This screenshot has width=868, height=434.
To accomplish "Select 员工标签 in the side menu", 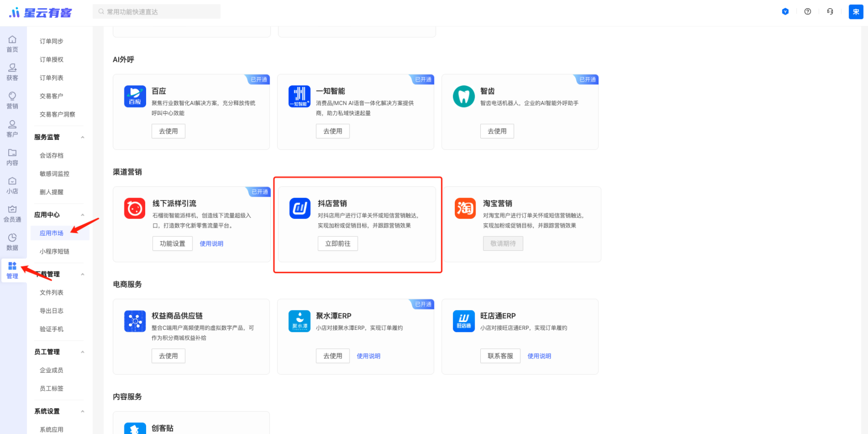I will [x=52, y=389].
